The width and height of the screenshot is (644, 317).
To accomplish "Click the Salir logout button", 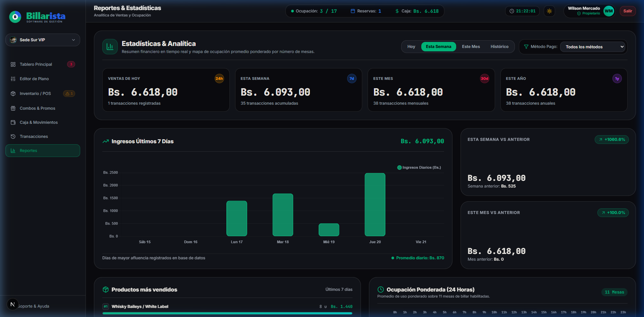I will [628, 11].
